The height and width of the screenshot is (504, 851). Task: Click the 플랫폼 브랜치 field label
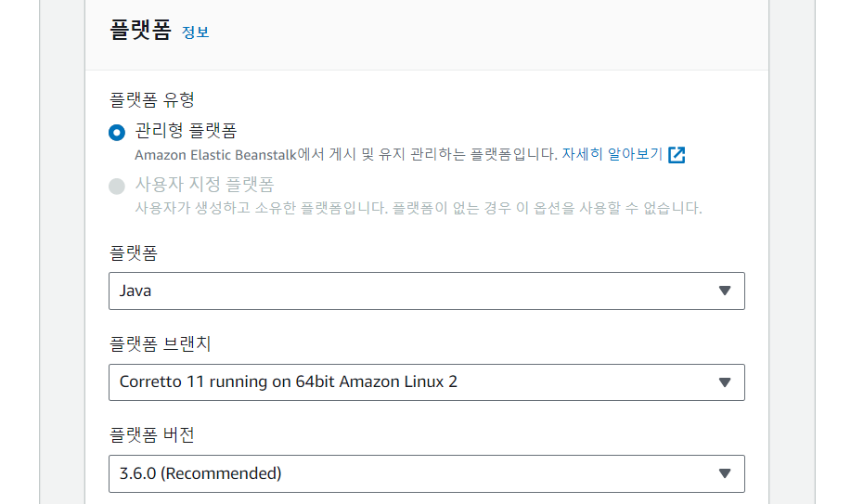(161, 343)
